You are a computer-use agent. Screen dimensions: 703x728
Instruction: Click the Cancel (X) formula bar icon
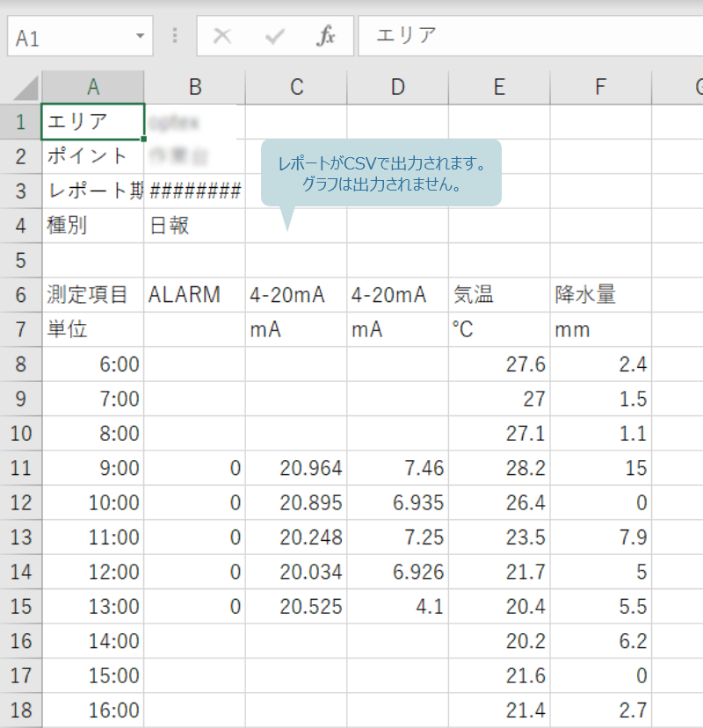(x=222, y=36)
